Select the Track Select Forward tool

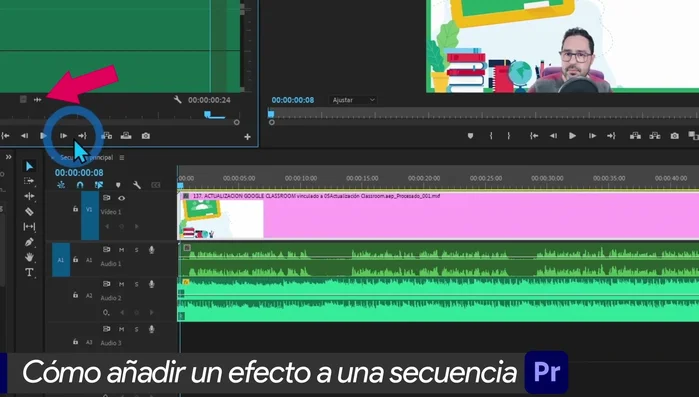point(29,181)
